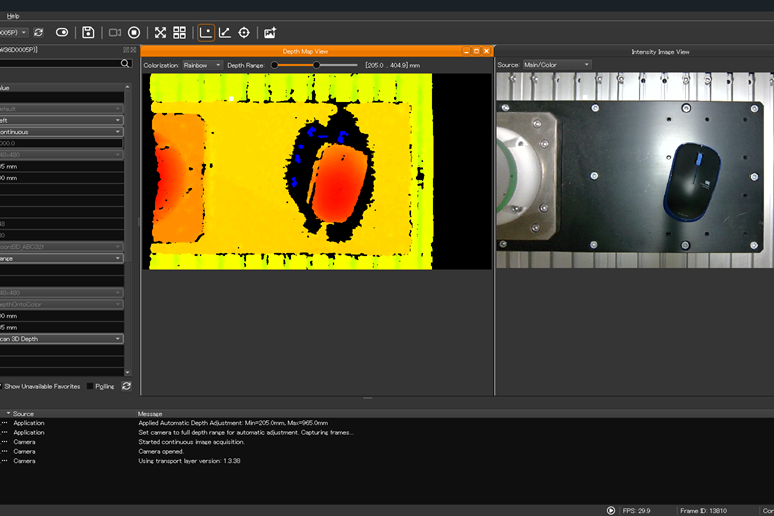Select 'Started continuous image acquisition' log entry
Image resolution: width=774 pixels, height=516 pixels.
[191, 442]
